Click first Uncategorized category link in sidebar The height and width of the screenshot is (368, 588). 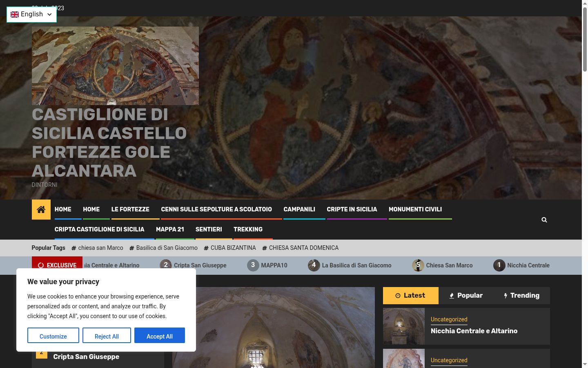tap(449, 319)
